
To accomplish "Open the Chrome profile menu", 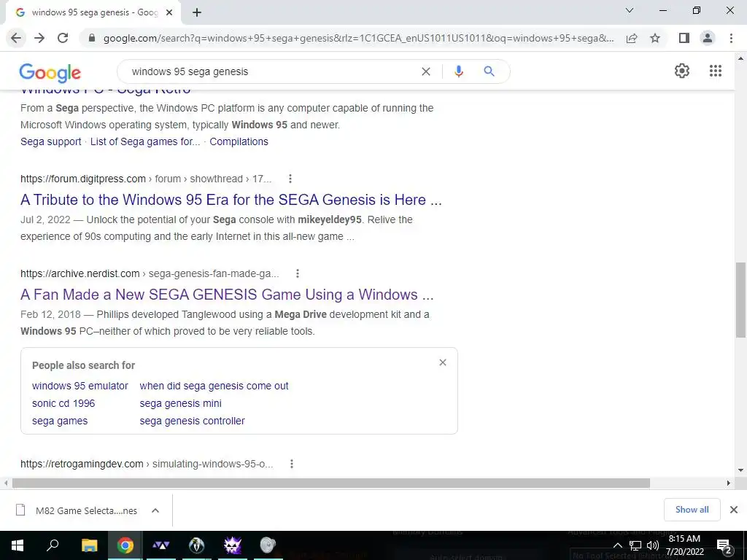I will click(708, 38).
